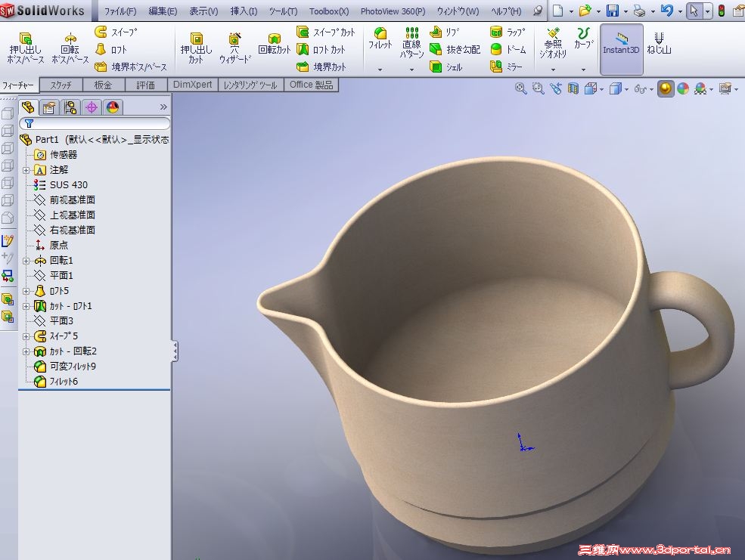Click the Loft (ロフト) boss tool
The height and width of the screenshot is (560, 745).
[110, 49]
